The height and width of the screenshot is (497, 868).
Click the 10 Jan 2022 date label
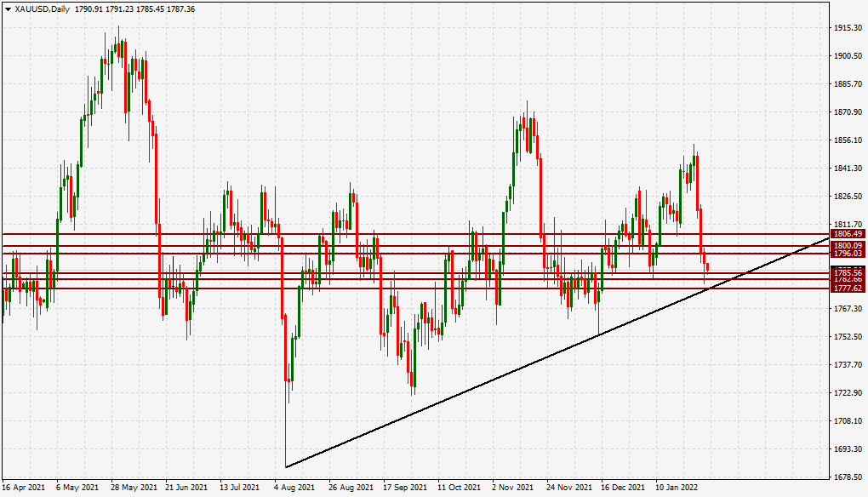(x=677, y=488)
